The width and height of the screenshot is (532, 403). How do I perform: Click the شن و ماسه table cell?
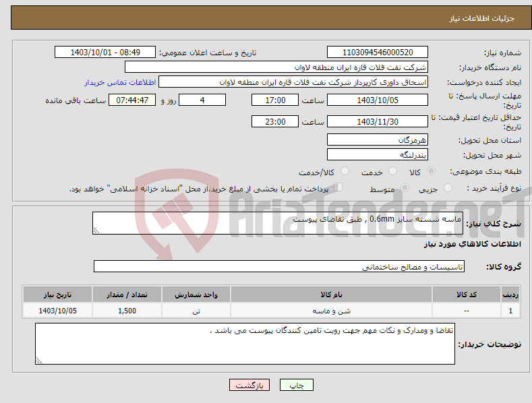pos(331,311)
